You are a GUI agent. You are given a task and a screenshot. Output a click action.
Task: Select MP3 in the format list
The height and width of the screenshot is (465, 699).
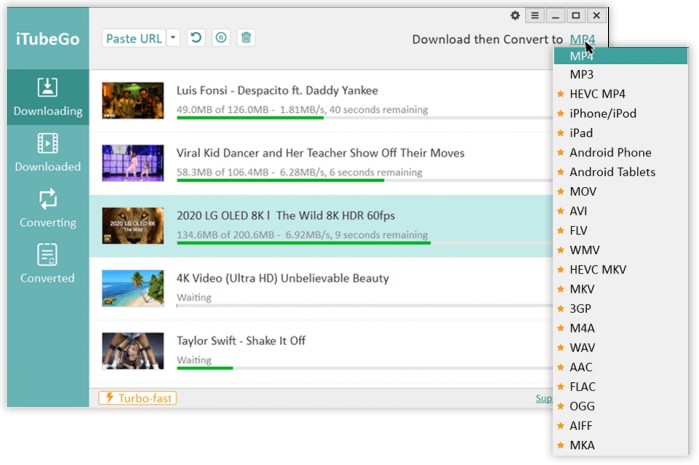[x=620, y=74]
